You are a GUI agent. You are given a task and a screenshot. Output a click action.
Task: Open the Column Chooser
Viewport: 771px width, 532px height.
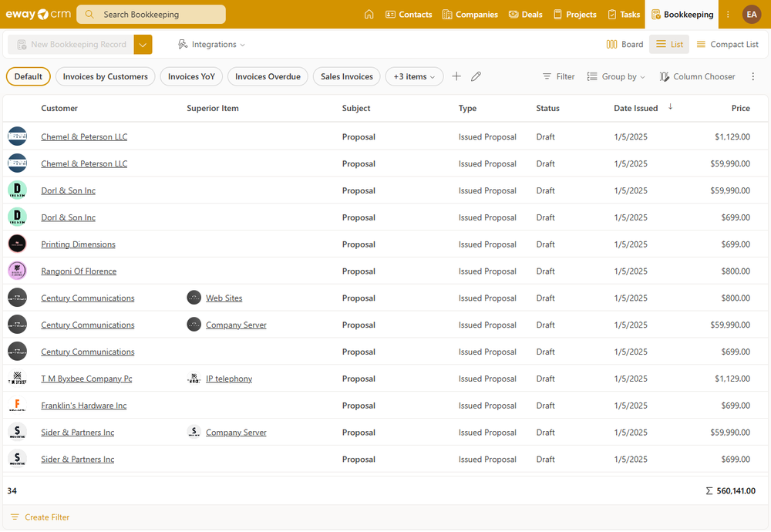[697, 76]
